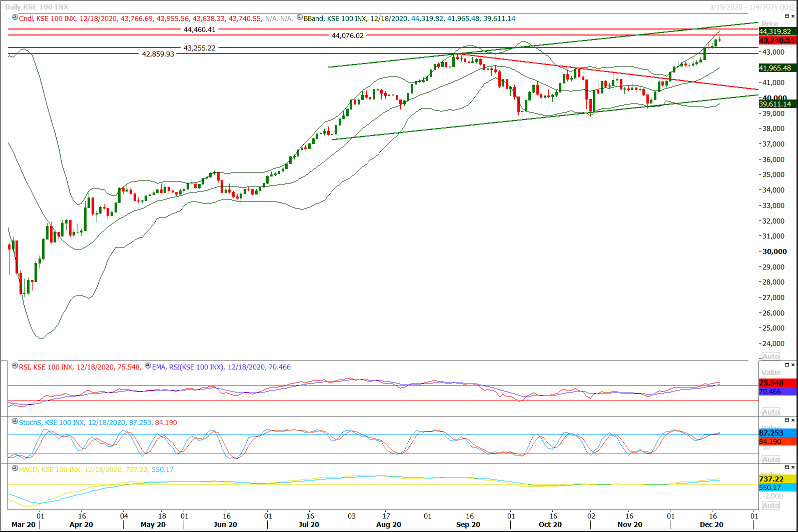The width and height of the screenshot is (798, 532).
Task: Click the 44,319.82 upper band tag
Action: (777, 31)
